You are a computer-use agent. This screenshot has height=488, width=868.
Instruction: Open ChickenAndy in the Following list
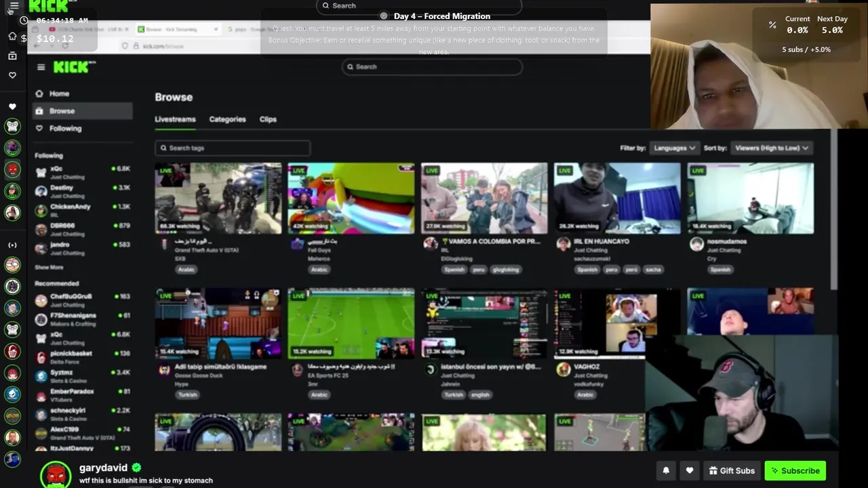(x=83, y=210)
